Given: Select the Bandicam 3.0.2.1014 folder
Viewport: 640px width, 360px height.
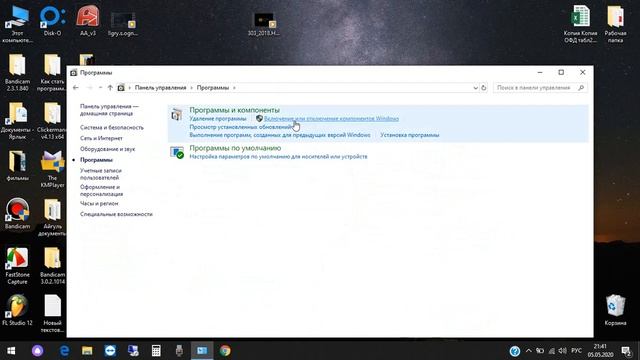Looking at the screenshot, I should [x=52, y=266].
